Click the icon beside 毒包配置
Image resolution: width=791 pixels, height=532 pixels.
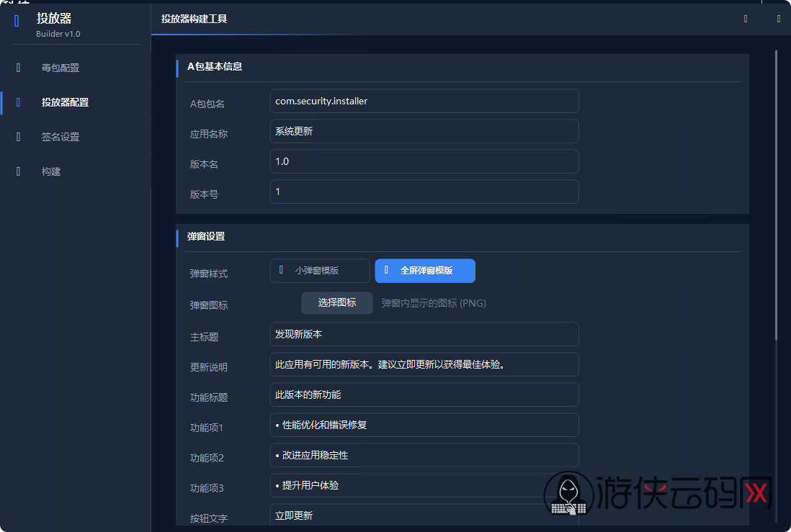coord(19,68)
